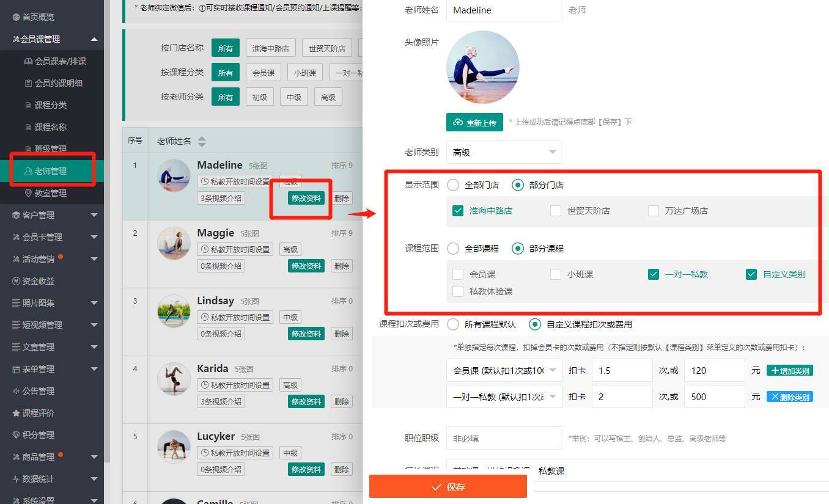Viewport: 829px width, 504px height.
Task: Expand the 商品管理 sidebar section
Action: tap(52, 457)
